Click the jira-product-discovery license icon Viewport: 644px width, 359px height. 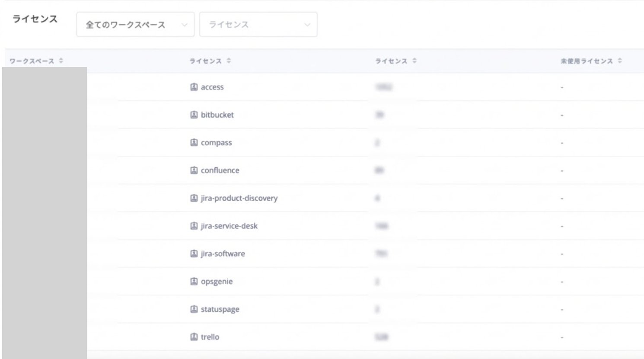click(194, 198)
